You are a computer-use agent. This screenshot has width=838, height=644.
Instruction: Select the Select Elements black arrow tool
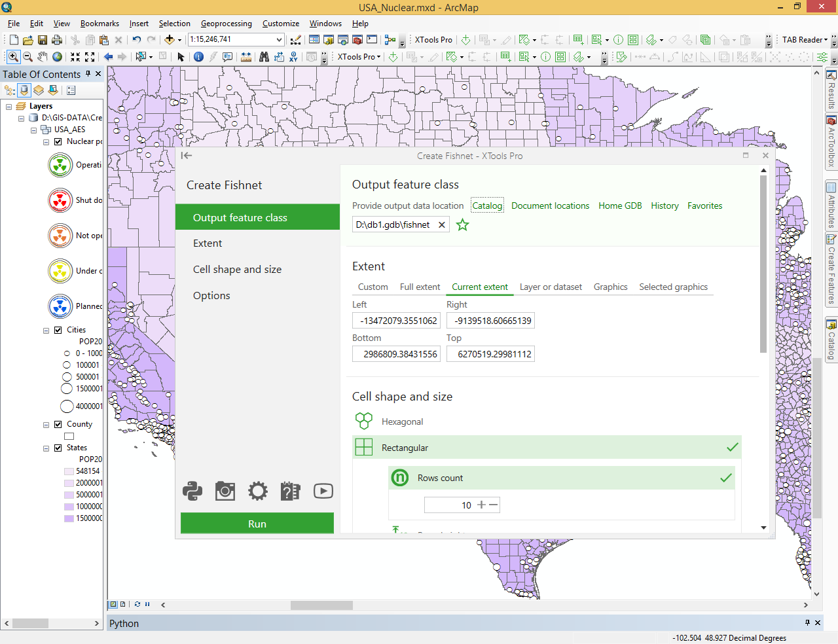pyautogui.click(x=181, y=57)
